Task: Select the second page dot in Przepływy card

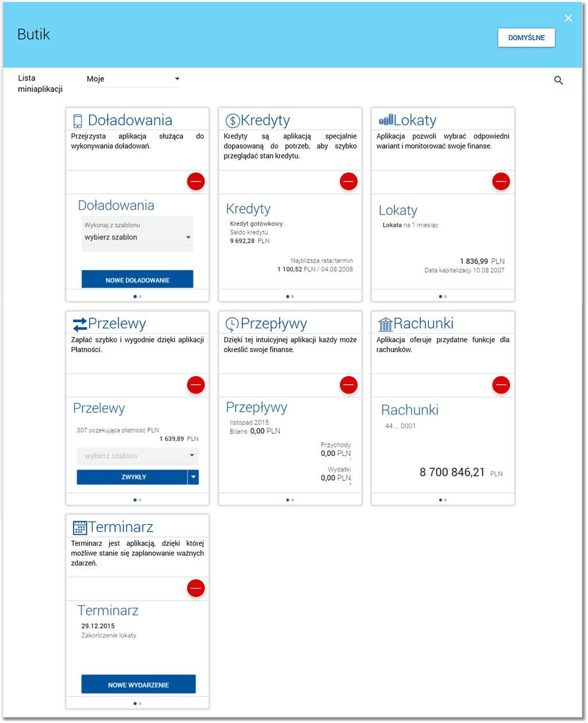Action: [293, 500]
